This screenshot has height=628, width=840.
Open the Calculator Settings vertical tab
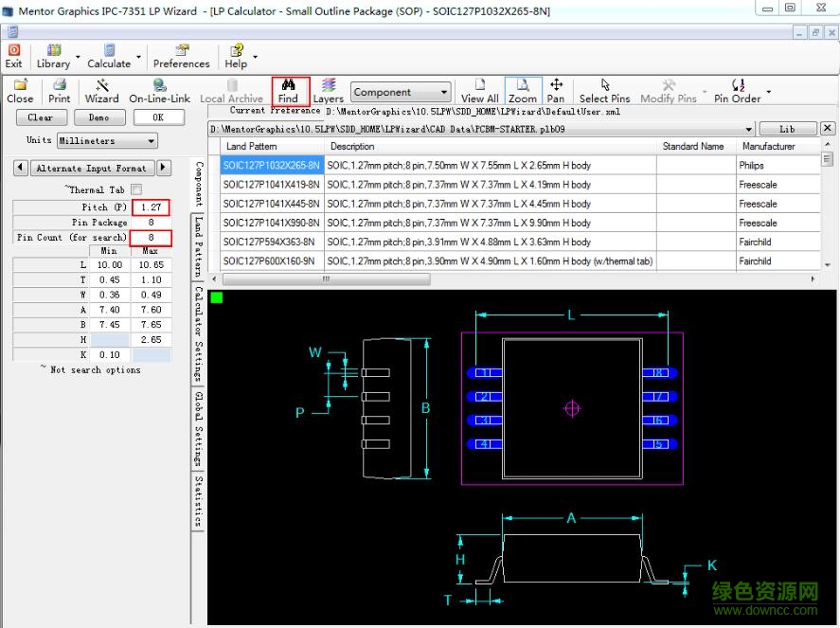[x=199, y=333]
